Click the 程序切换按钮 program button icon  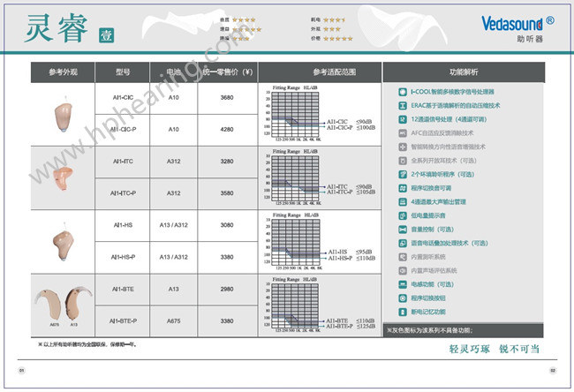403,298
